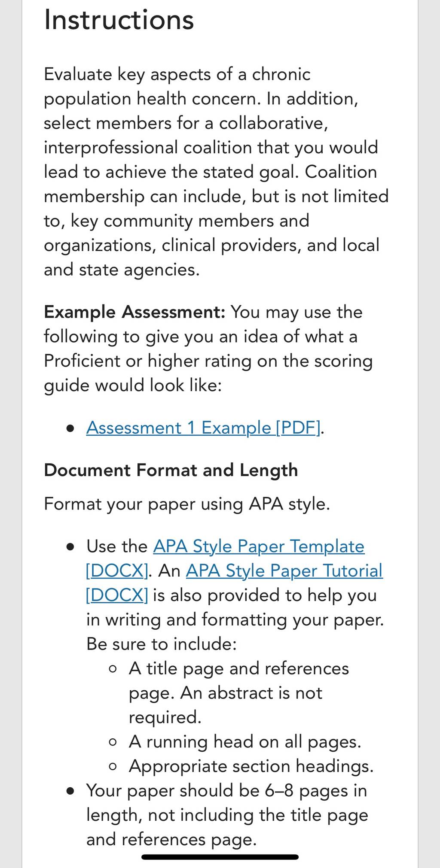Open the APA Style Paper Tutorial link
Viewport: 440px width, 868px height.
click(x=284, y=571)
